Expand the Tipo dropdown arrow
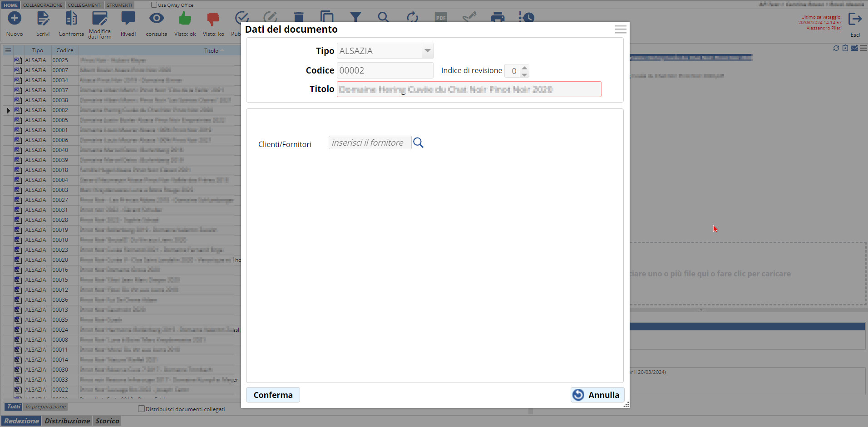Screen dimensions: 868x427 (x=427, y=51)
